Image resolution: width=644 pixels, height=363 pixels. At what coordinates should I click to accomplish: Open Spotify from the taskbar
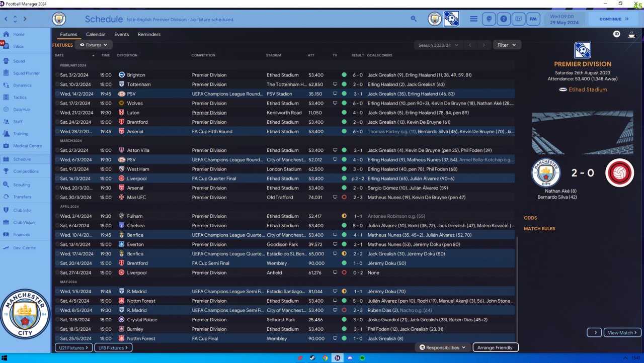pos(362,358)
